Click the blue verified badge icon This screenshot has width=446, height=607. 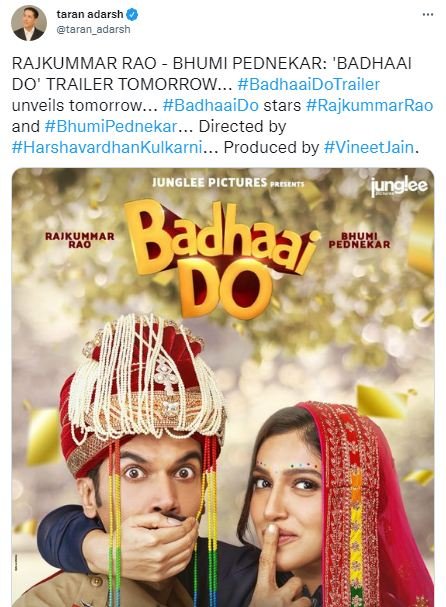point(132,15)
